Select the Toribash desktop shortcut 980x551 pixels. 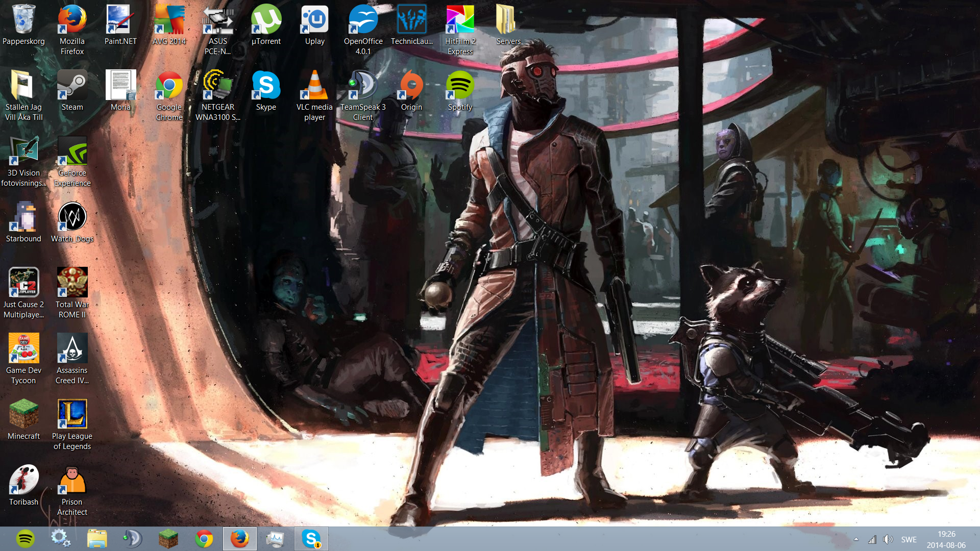[23, 485]
